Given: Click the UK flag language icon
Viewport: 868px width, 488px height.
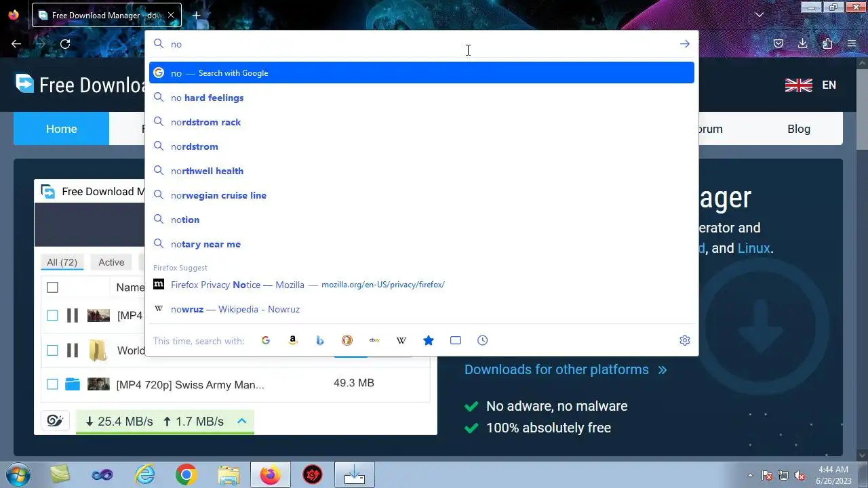Looking at the screenshot, I should pyautogui.click(x=799, y=85).
